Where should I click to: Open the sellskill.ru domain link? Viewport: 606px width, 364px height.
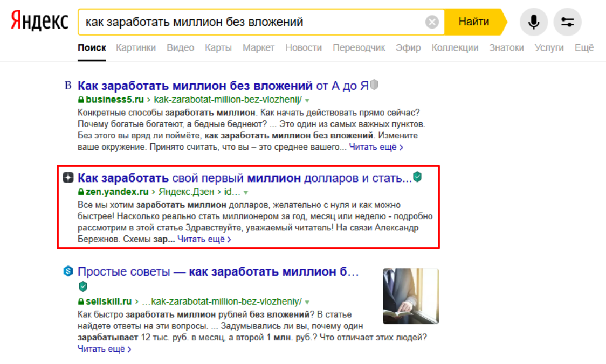tap(109, 302)
